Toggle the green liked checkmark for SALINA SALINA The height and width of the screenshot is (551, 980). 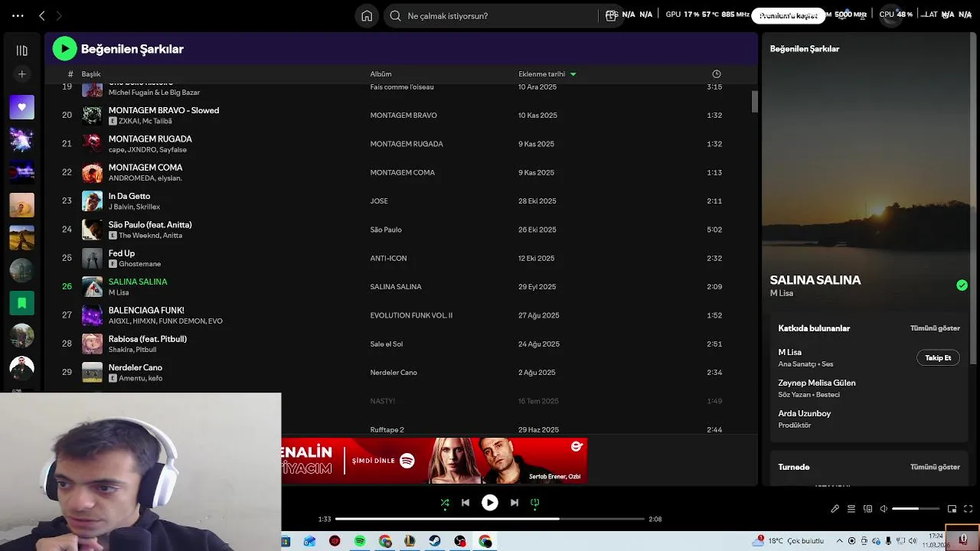(x=962, y=285)
